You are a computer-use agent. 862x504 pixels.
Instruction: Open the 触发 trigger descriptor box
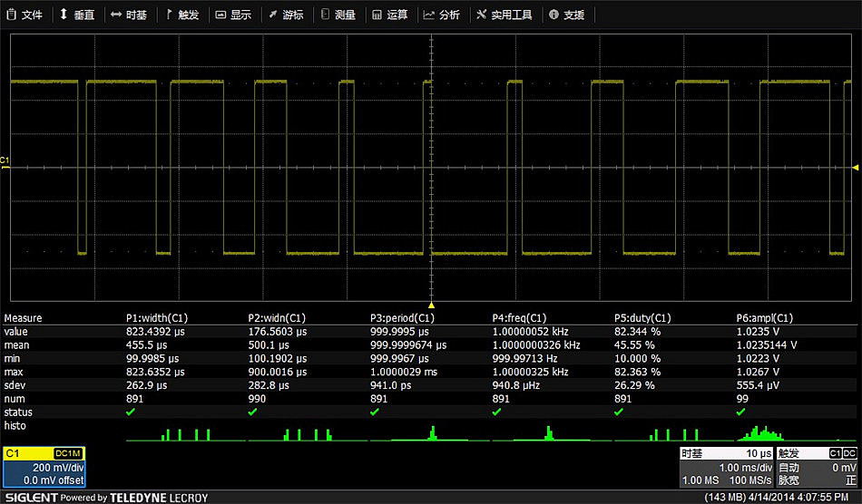817,467
